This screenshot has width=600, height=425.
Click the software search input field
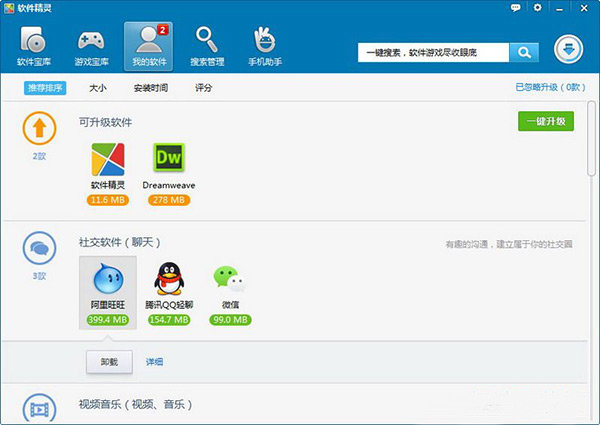(x=433, y=52)
